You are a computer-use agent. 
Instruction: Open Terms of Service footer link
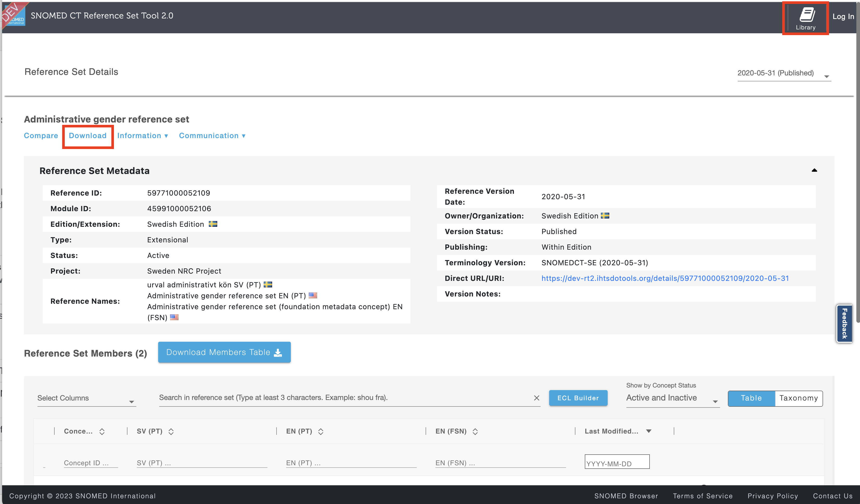703,496
